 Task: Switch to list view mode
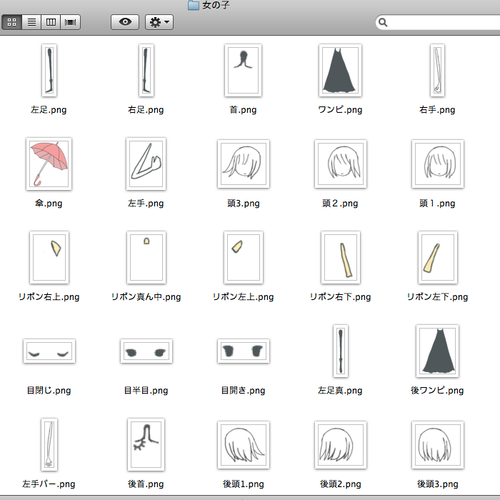31,22
